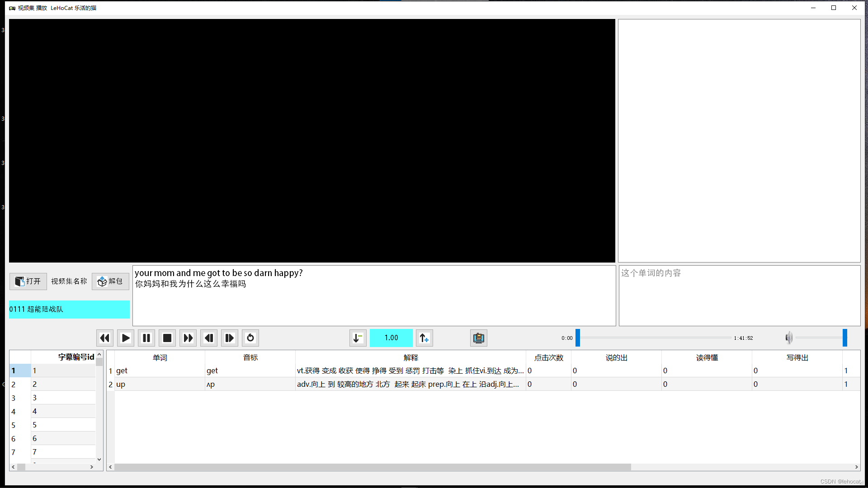Step back one frame
This screenshot has height=488, width=868.
(x=208, y=338)
